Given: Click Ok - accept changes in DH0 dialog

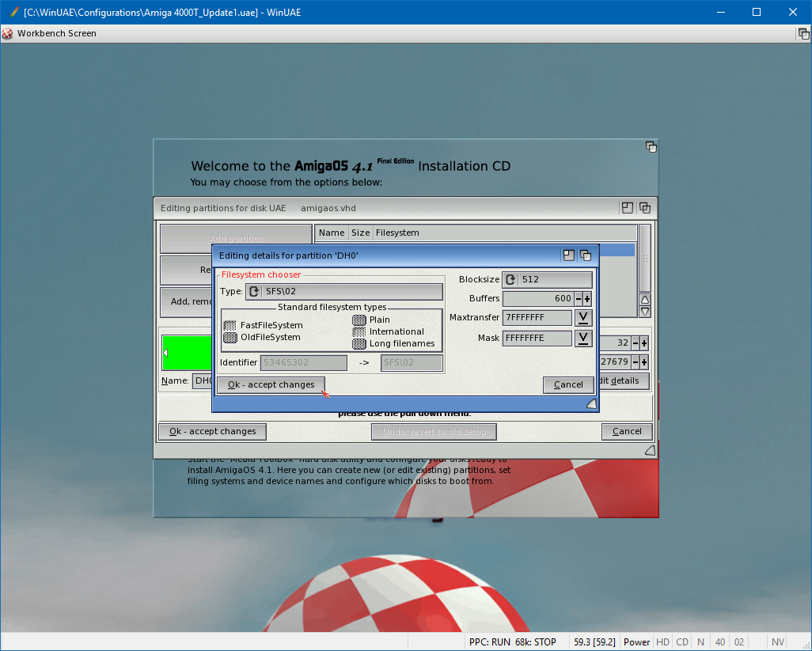Looking at the screenshot, I should pos(271,385).
